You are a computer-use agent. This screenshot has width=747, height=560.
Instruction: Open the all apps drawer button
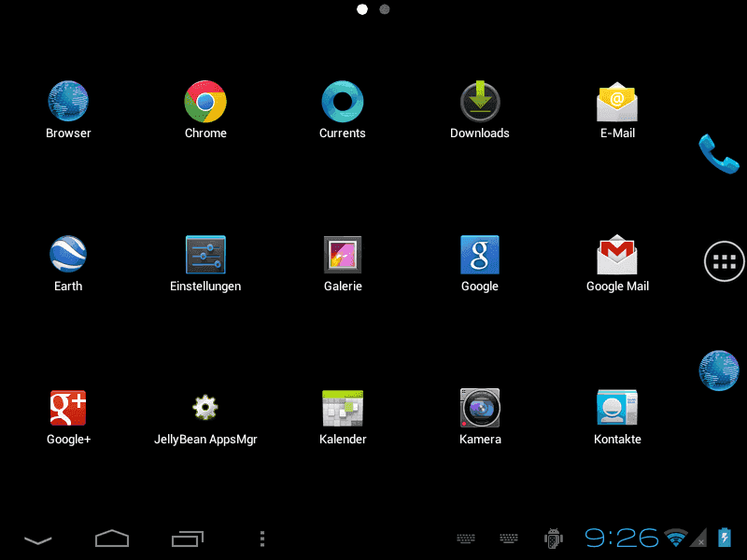[x=725, y=261]
